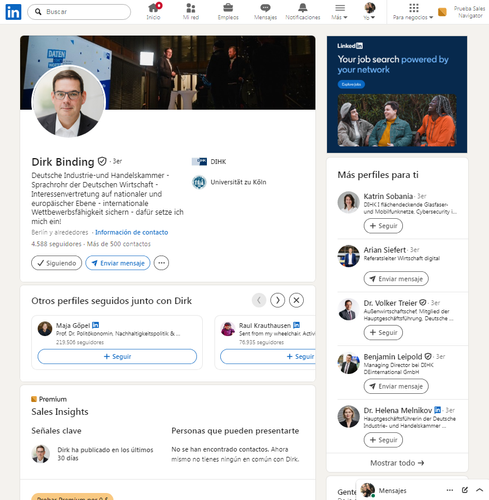Viewport: 489px width, 500px height.
Task: Open Katrin Sobania's profile
Action: (x=388, y=196)
